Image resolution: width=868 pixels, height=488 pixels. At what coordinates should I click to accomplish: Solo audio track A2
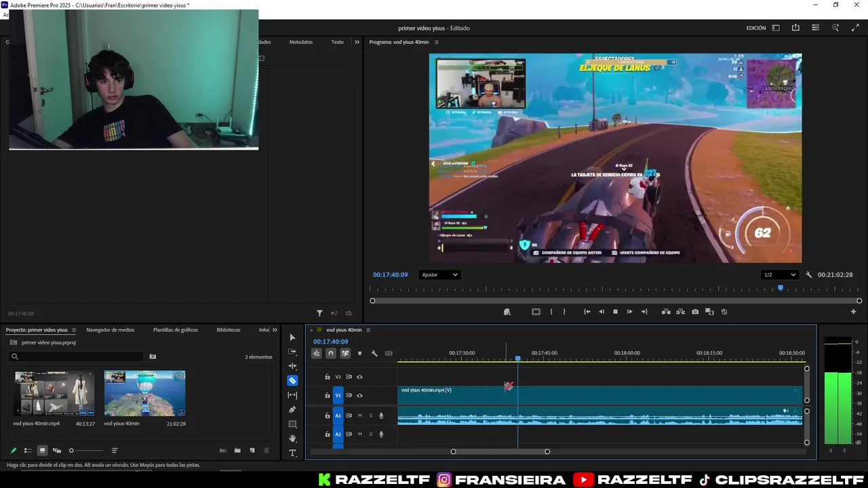[x=370, y=434]
